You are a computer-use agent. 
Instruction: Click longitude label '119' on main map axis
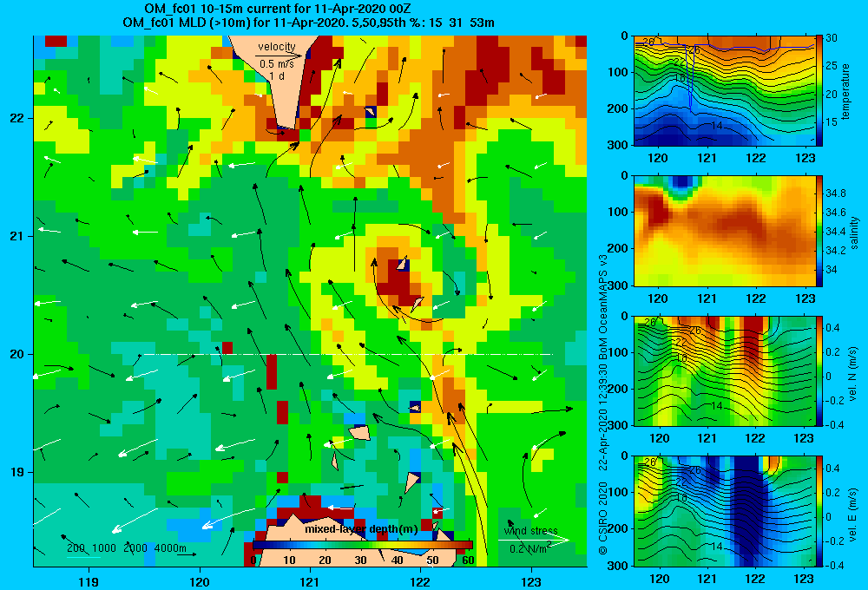[x=89, y=582]
